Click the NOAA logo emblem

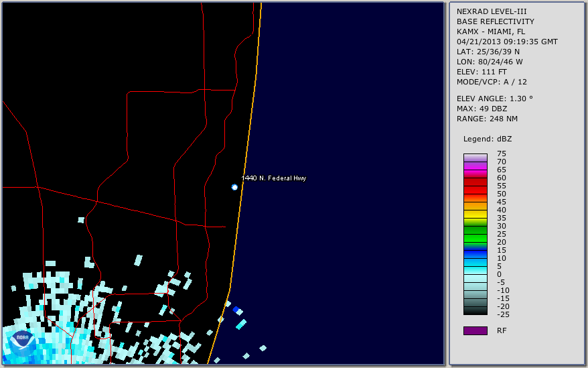point(23,343)
